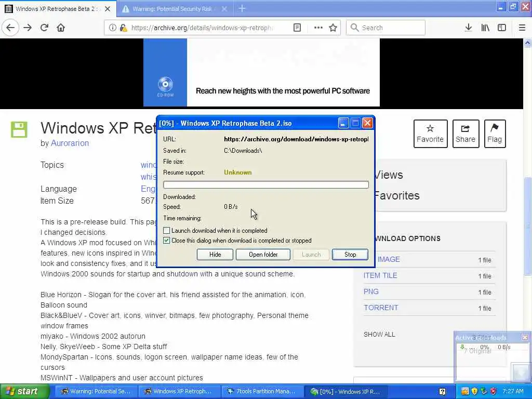Click Open folder in download dialog
532x399 pixels.
point(263,255)
